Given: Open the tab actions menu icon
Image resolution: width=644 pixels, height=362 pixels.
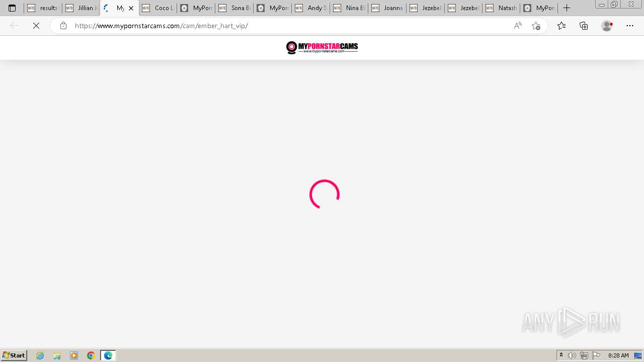Looking at the screenshot, I should [x=12, y=8].
